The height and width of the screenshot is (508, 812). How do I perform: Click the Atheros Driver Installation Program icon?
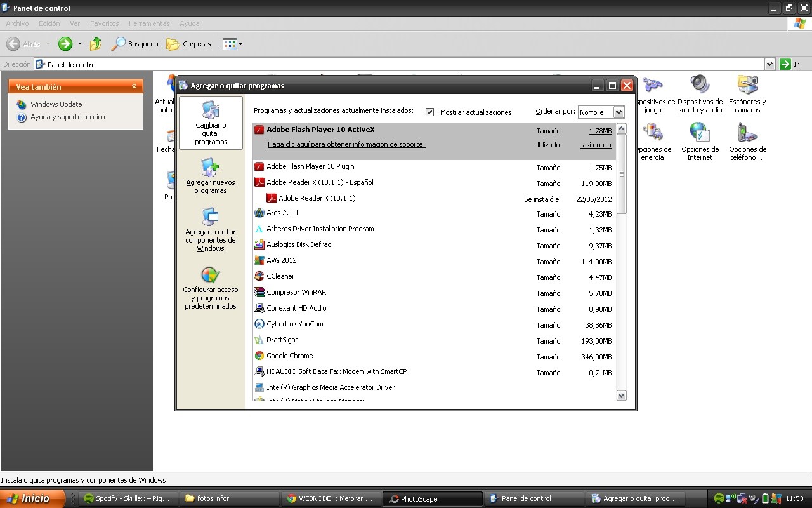coord(259,229)
